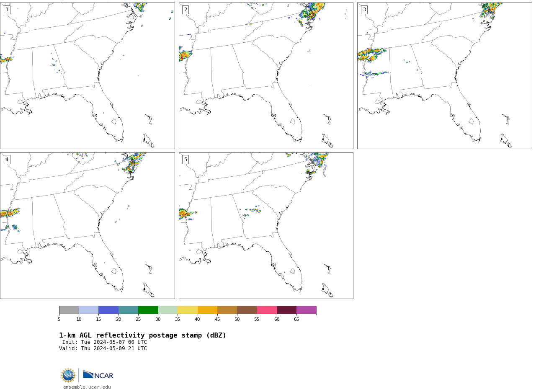Click the dark orange 45-50 dBZ swatch
Image resolution: width=536 pixels, height=392 pixels.
click(227, 310)
